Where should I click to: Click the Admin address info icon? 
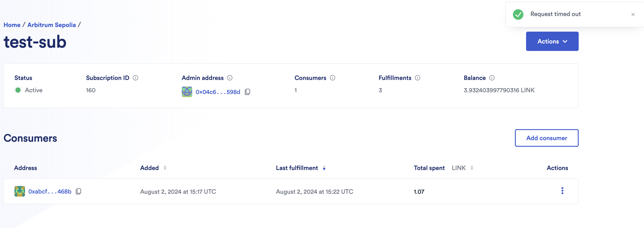230,78
